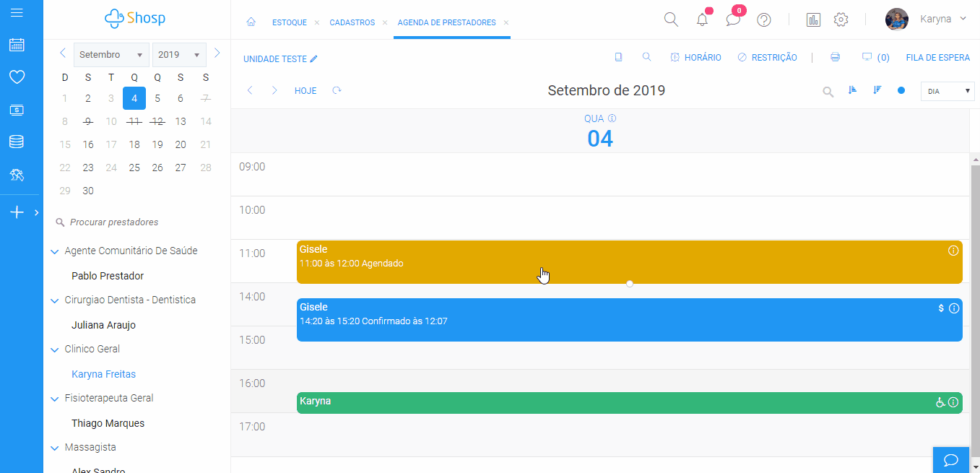Open notifications bell

(x=702, y=19)
